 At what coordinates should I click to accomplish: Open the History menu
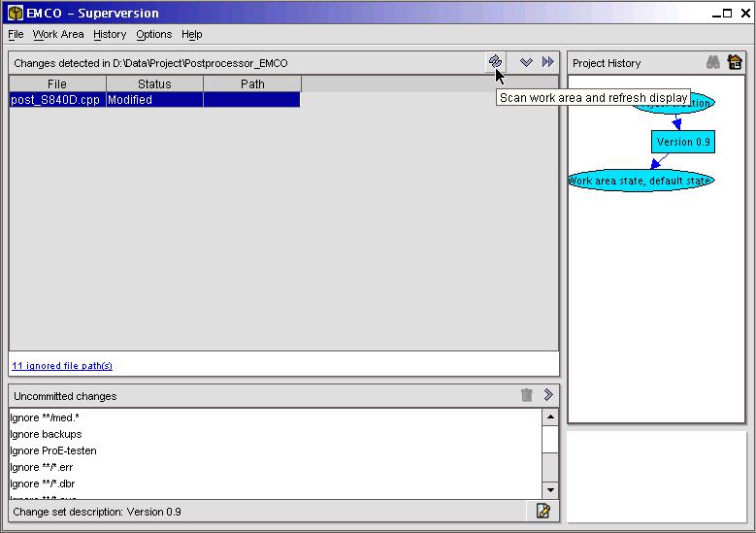coord(110,34)
